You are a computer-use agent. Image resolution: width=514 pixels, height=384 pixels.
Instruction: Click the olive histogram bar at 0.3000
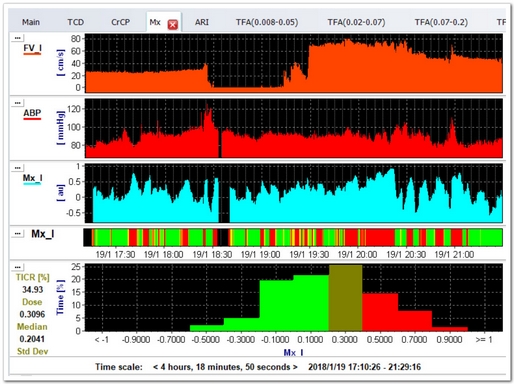point(345,298)
